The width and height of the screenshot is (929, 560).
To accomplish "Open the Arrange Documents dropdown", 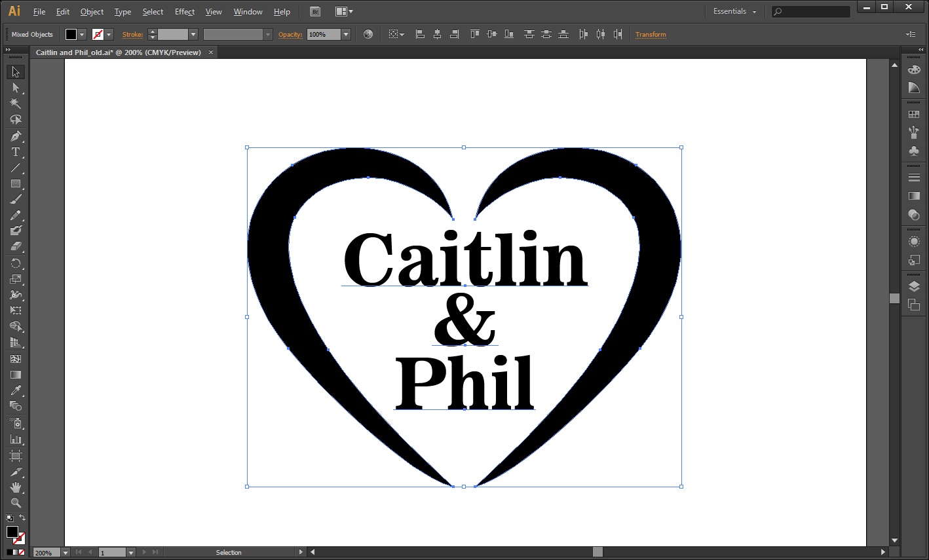I will [x=344, y=12].
